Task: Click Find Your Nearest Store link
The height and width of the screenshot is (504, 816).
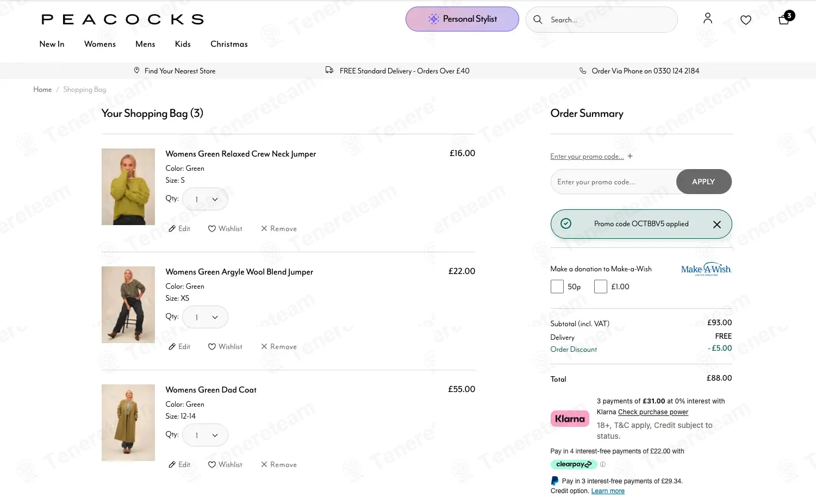Action: 175,71
